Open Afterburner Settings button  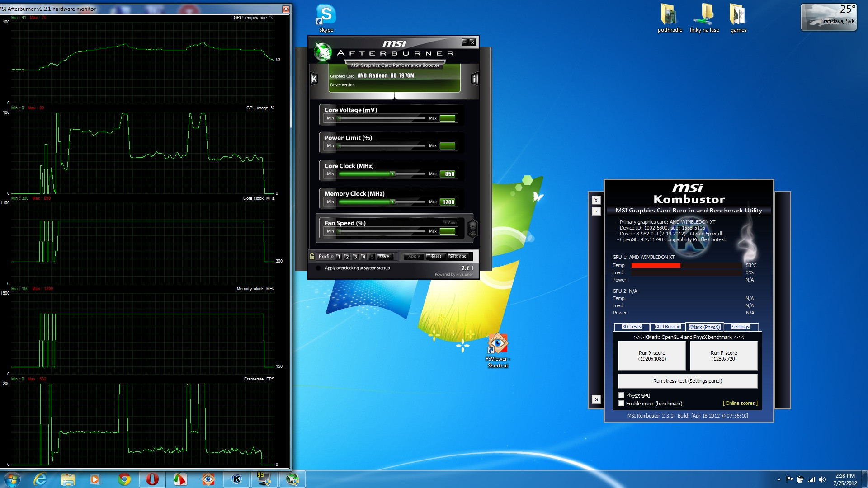coord(458,256)
